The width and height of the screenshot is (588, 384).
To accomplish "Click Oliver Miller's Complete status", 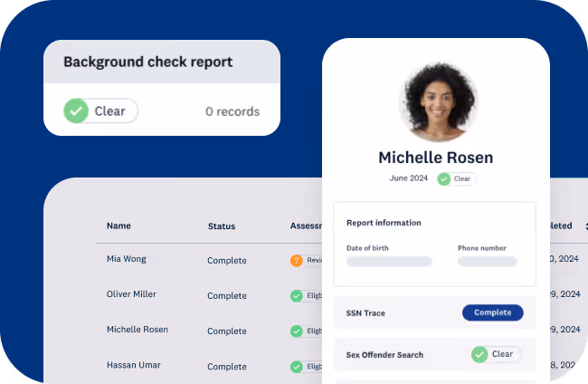I will [227, 296].
